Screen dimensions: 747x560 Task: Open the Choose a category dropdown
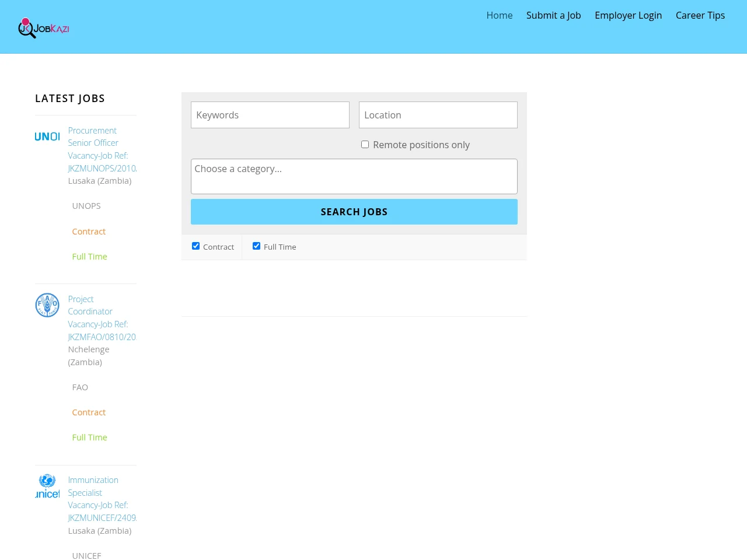(x=354, y=176)
